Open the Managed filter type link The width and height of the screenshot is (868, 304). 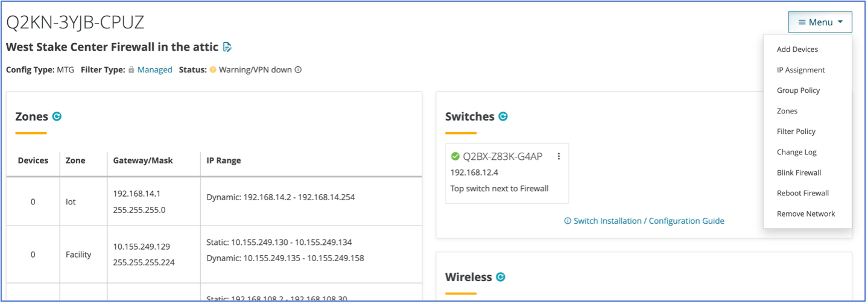pos(155,70)
